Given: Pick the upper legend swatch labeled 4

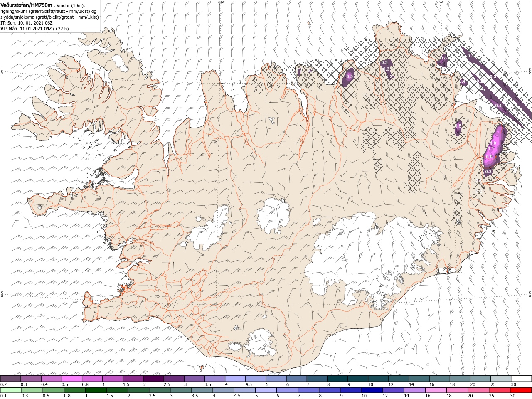Looking at the screenshot, I should pos(235,379).
